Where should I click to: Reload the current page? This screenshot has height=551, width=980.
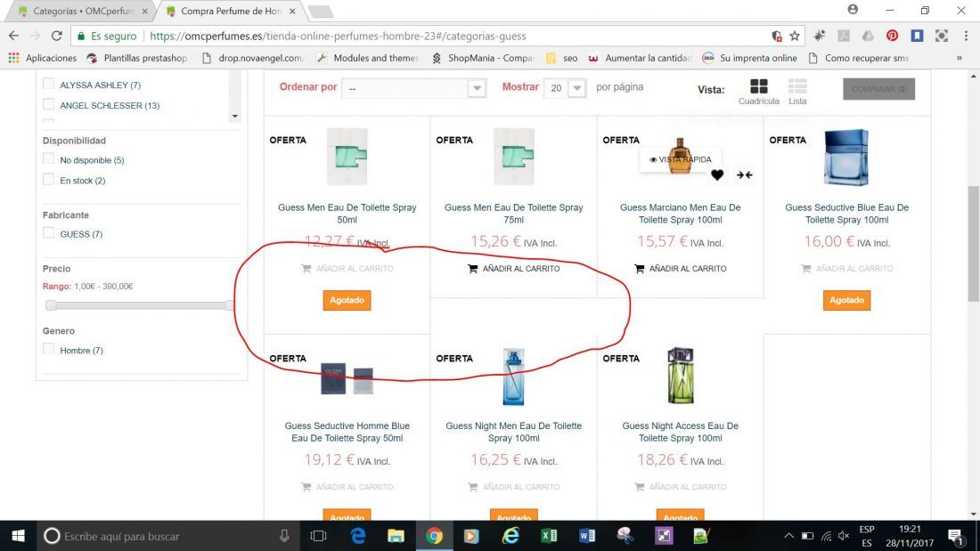pos(56,36)
